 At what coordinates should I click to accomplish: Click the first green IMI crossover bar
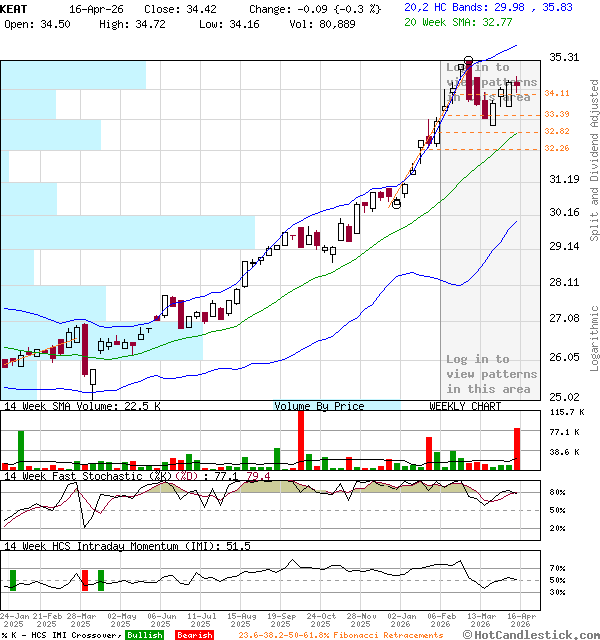pos(13,580)
